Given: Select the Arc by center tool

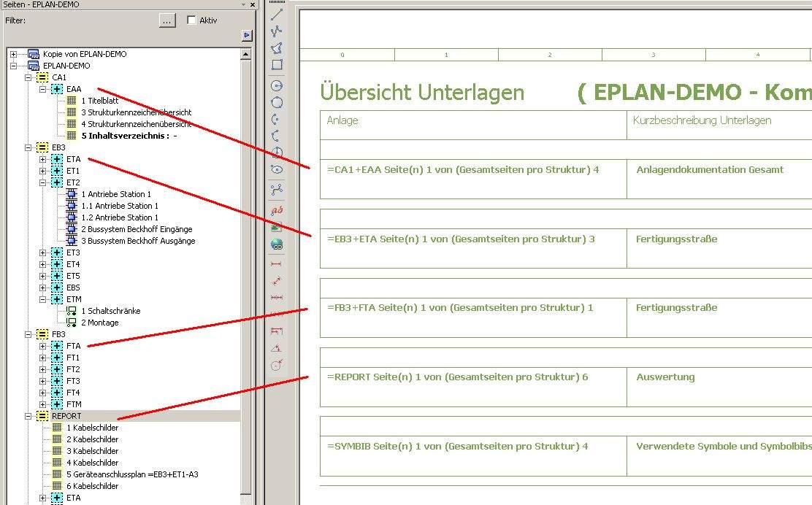Looking at the screenshot, I should 277,120.
